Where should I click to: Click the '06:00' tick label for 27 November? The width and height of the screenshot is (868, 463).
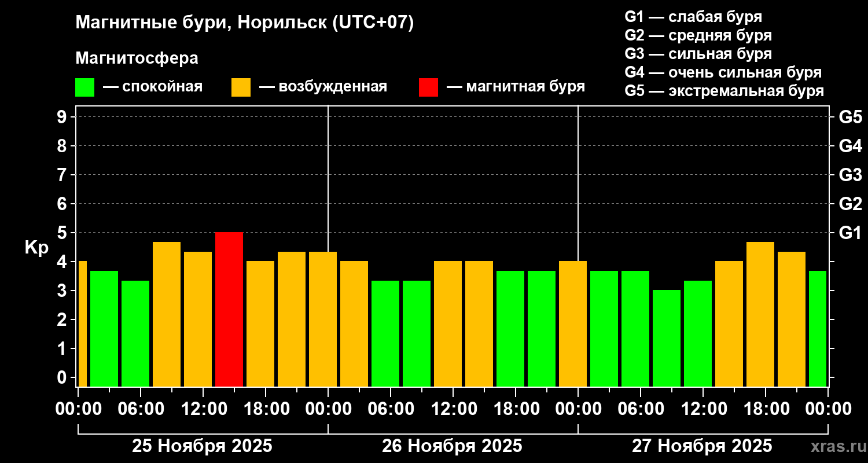pyautogui.click(x=641, y=409)
